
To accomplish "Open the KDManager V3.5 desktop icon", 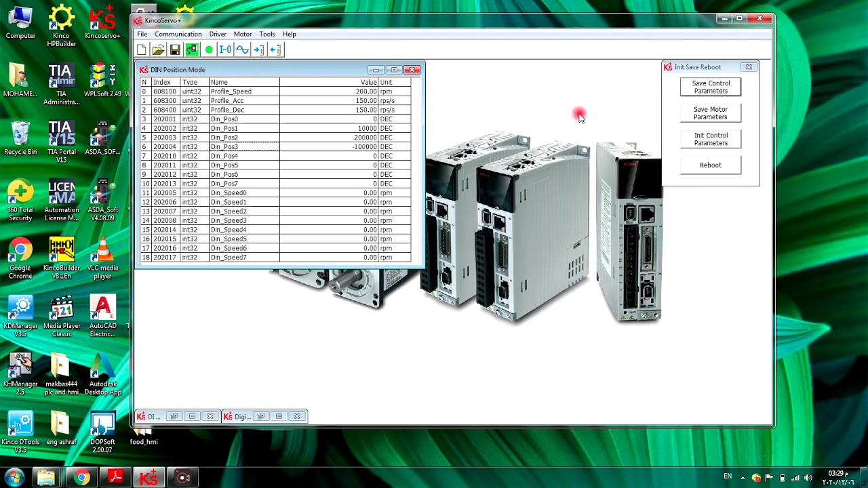I will (20, 317).
